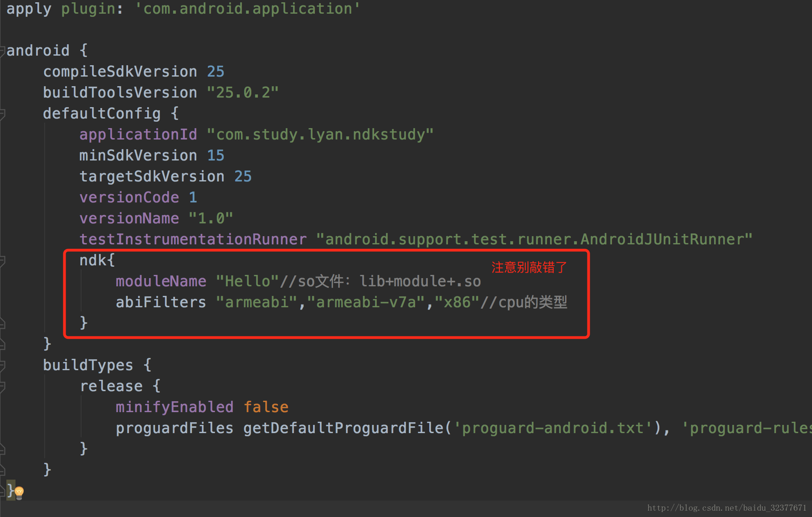Click the string "armeabi-v7a"
Image resolution: width=812 pixels, height=517 pixels.
coord(366,302)
